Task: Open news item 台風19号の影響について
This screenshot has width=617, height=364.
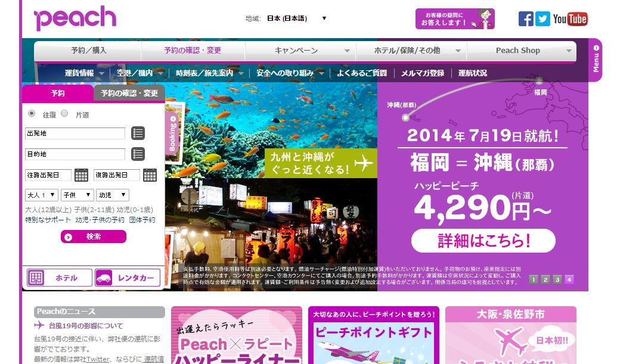Action: click(x=86, y=326)
